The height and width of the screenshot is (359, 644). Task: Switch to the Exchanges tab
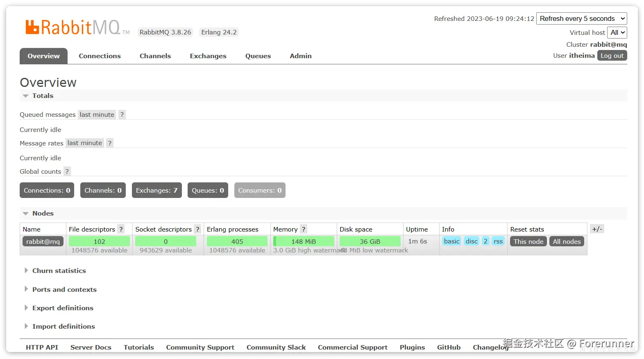pos(208,56)
